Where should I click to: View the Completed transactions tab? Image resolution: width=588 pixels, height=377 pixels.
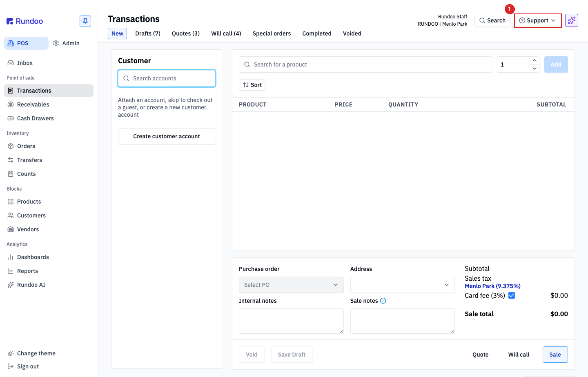click(317, 33)
